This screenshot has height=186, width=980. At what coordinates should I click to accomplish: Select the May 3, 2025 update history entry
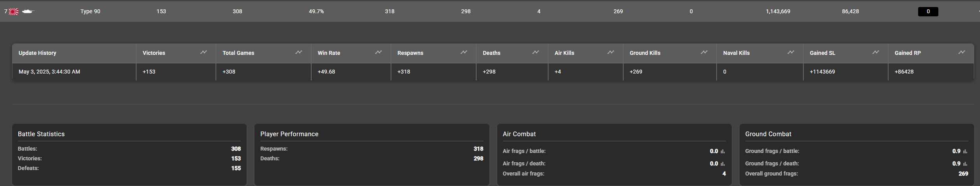click(x=49, y=72)
